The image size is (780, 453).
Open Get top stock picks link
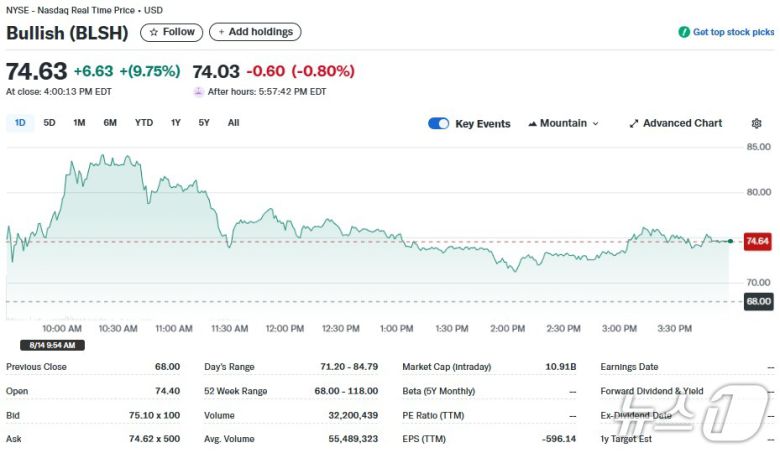[x=733, y=32]
